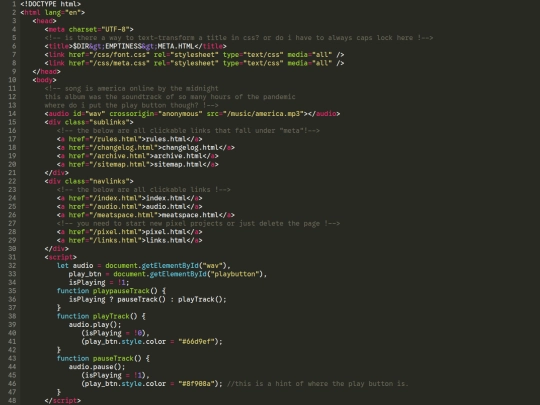
Task: Click the <!DOCTYPE html> declaration on line 1
Action: pyautogui.click(x=50, y=4)
